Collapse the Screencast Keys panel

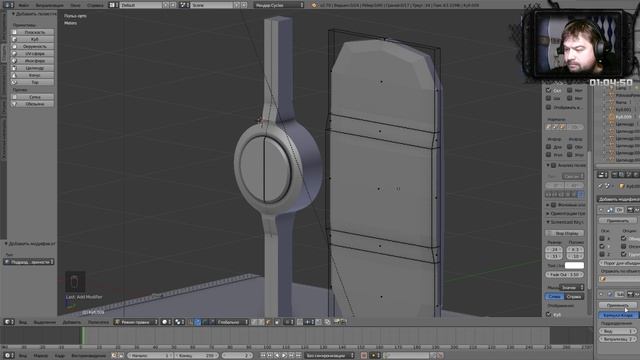point(548,222)
